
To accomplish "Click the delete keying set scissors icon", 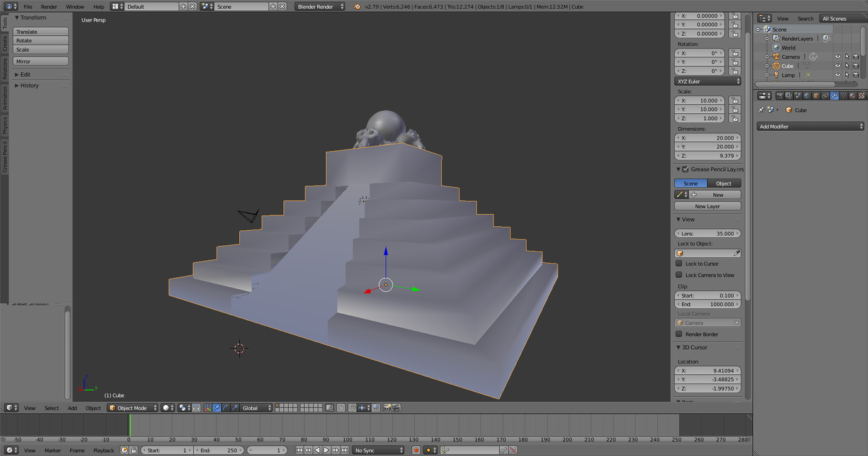I will coord(513,450).
